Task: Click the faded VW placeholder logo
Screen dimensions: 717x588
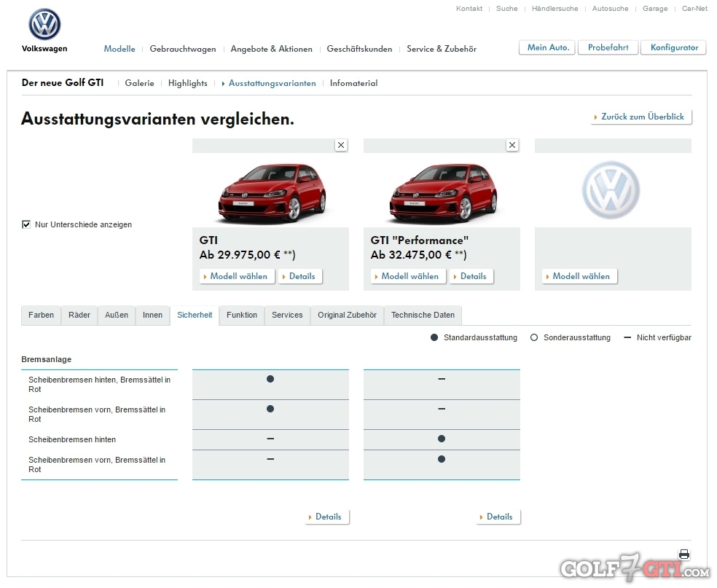Action: tap(611, 189)
